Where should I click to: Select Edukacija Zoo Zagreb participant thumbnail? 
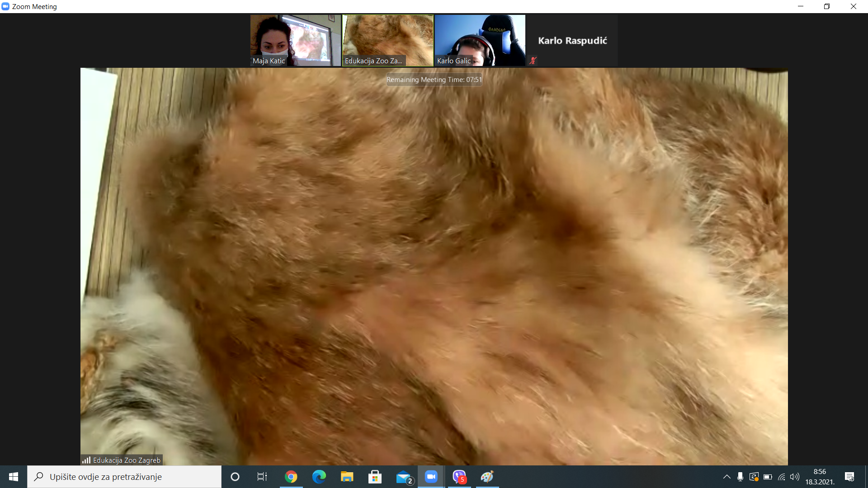coord(388,41)
